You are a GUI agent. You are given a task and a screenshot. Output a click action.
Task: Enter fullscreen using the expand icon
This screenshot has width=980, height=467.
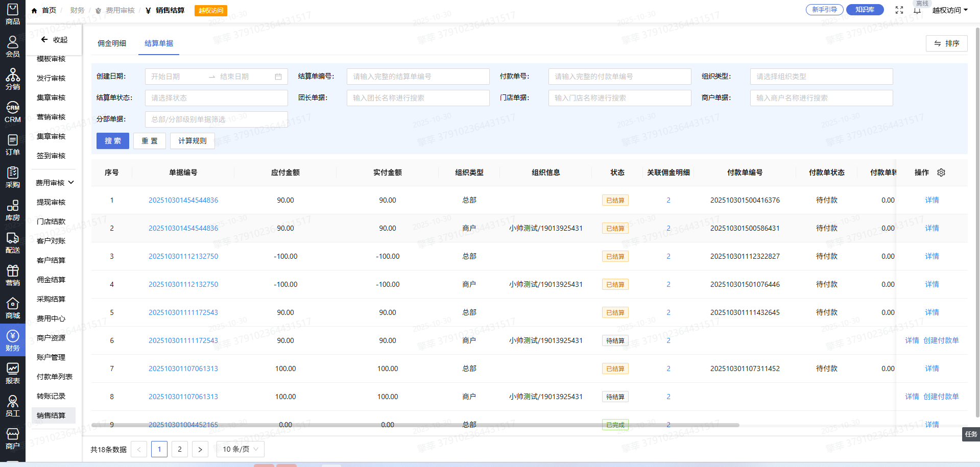click(x=899, y=10)
